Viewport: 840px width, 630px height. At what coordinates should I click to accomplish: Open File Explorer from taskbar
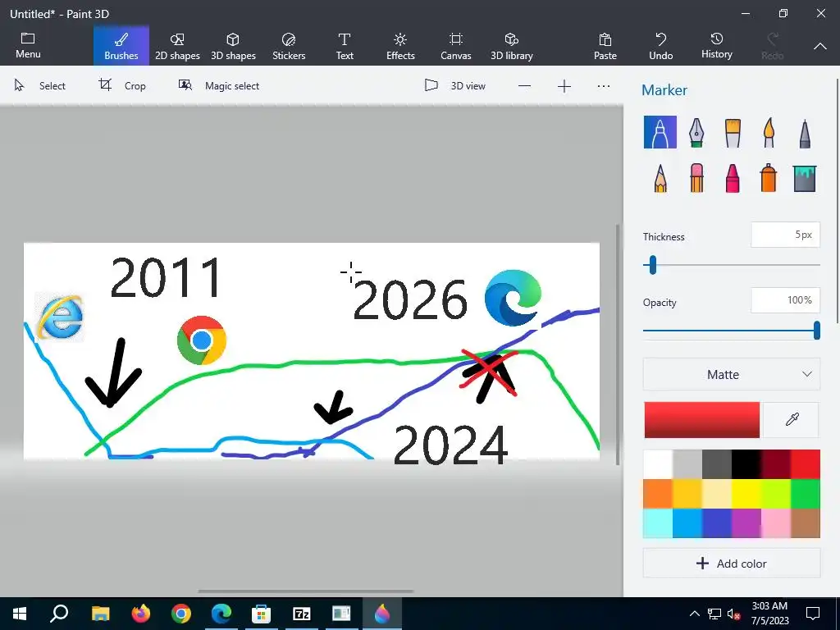pyautogui.click(x=100, y=614)
